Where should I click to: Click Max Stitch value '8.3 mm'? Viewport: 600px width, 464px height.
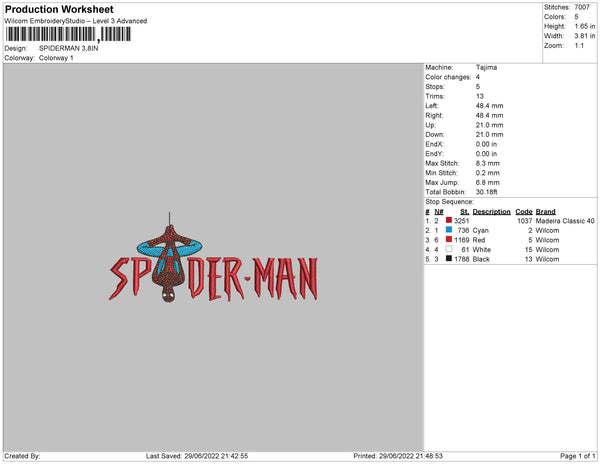click(x=488, y=163)
